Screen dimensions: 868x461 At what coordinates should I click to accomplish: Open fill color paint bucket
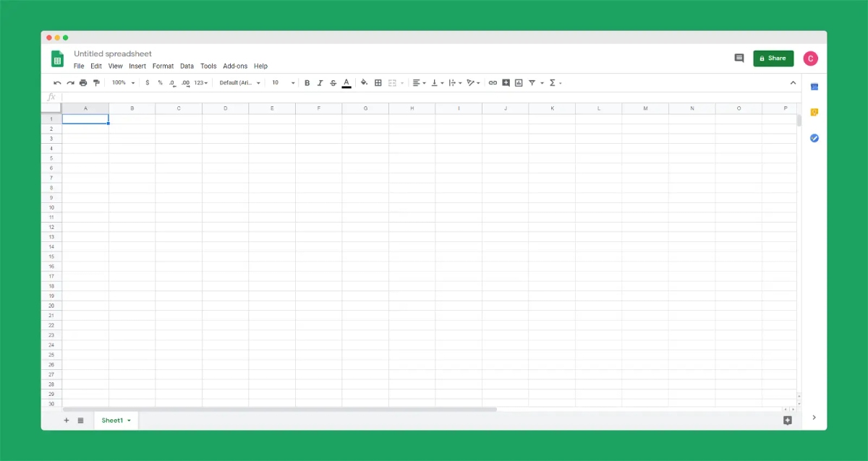click(364, 83)
